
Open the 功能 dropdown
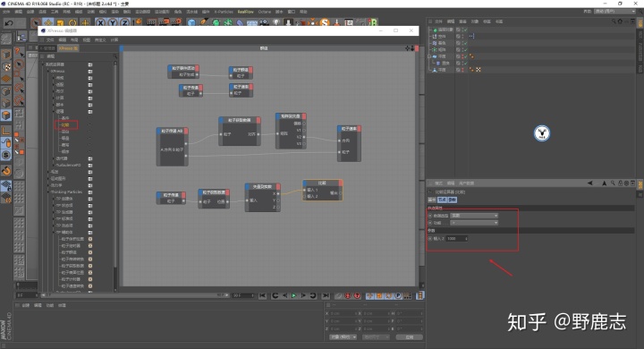tap(474, 223)
